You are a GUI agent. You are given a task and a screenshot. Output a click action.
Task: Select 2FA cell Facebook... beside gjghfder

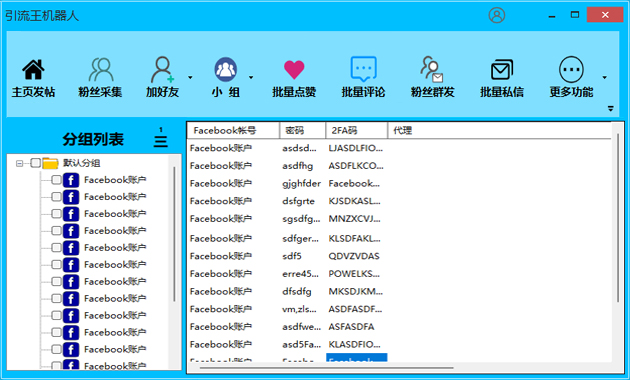[x=354, y=184]
